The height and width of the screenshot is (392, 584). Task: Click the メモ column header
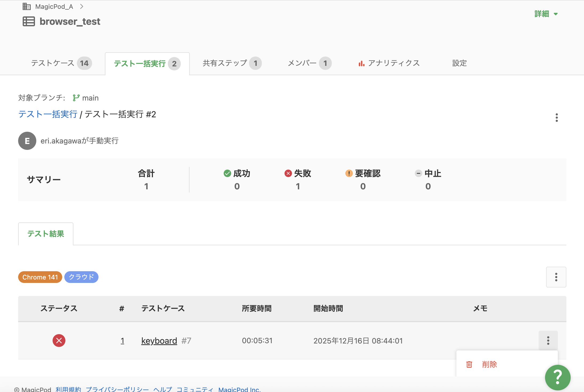480,309
